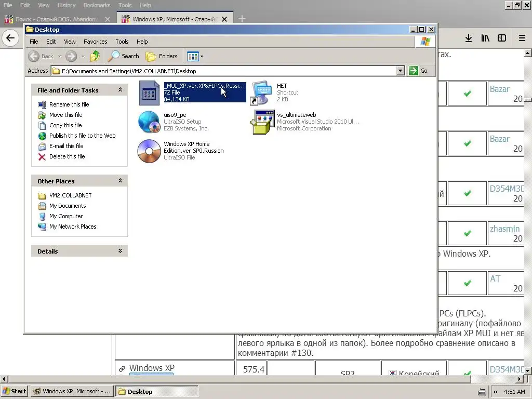This screenshot has height=399, width=532.
Task: Switch to Windows XP, Microsoft taskbar item
Action: (72, 391)
